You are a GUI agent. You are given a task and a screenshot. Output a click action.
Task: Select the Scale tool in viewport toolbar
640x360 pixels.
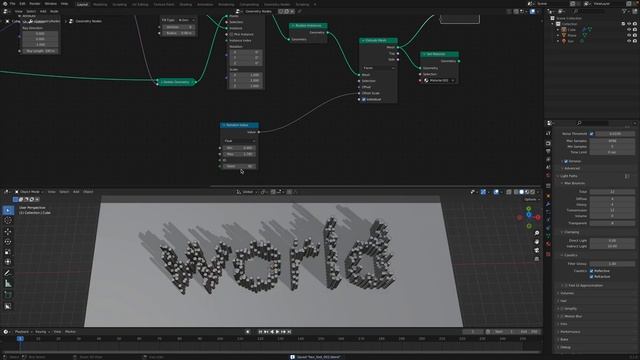pyautogui.click(x=8, y=252)
